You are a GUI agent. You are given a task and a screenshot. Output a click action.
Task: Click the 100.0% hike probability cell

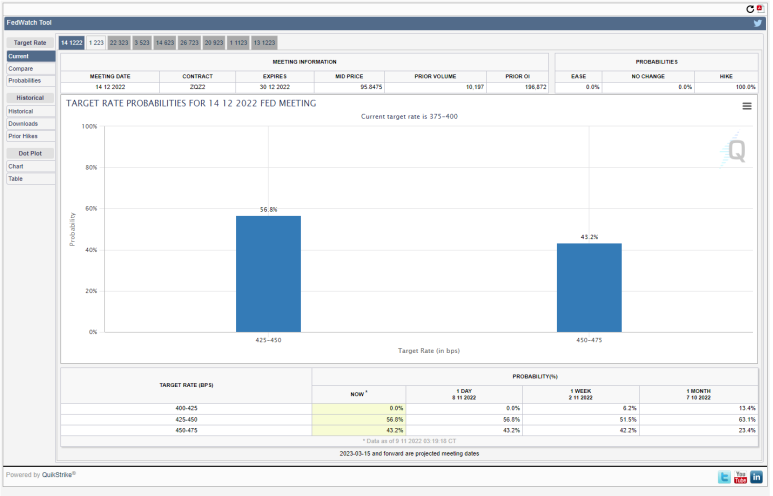(726, 87)
